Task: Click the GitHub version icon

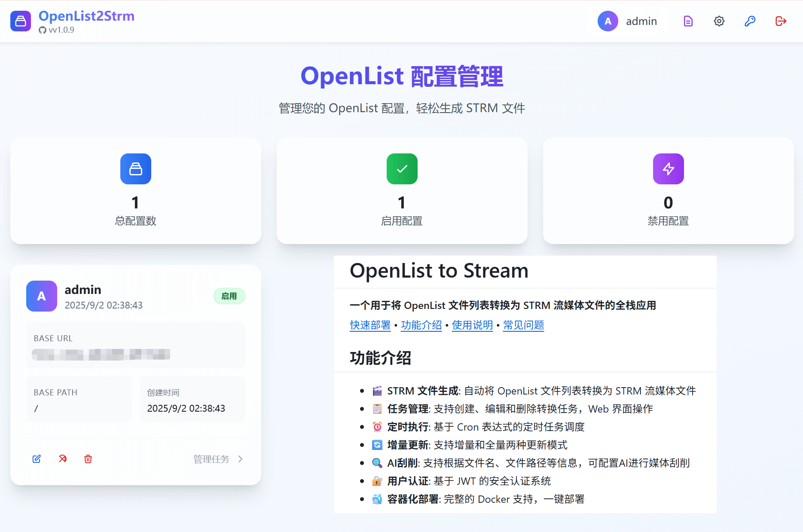Action: point(43,30)
